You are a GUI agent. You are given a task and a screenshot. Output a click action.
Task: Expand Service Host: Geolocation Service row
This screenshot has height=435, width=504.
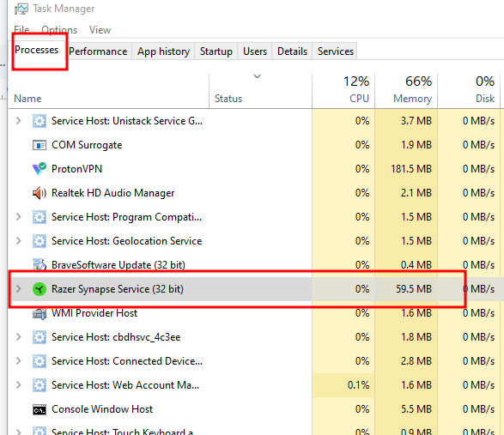(x=19, y=241)
